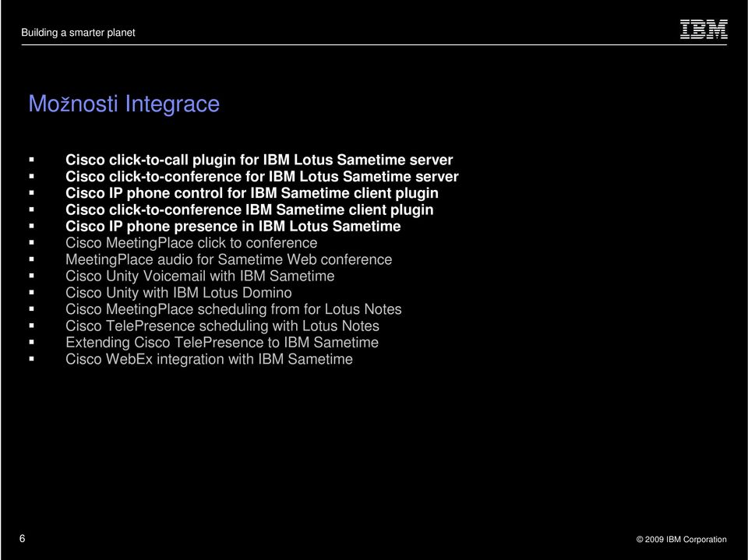Image resolution: width=748 pixels, height=560 pixels.
Task: Click 'Cisco click-to-conference IBM Sametime client plugin' line
Action: (249, 210)
